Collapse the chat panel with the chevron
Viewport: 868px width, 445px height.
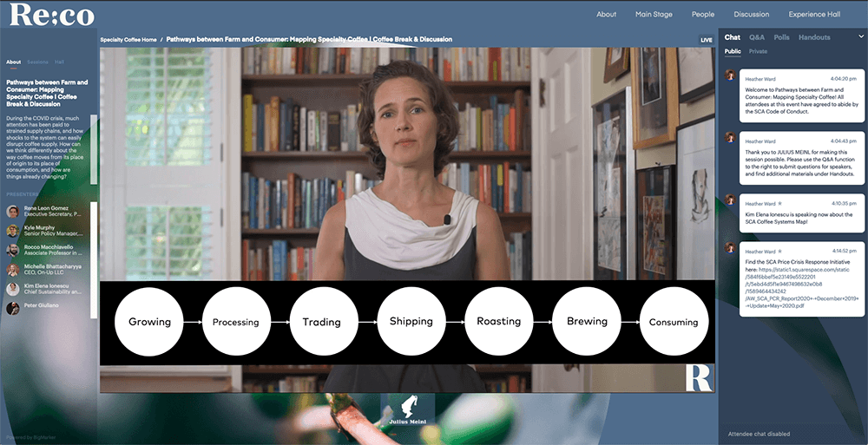860,37
